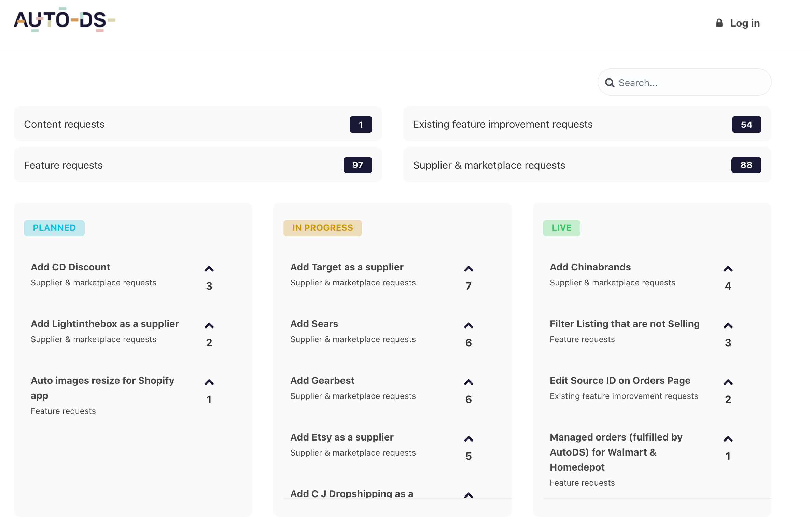
Task: Click Feature requests label under Managed orders
Action: tap(582, 483)
